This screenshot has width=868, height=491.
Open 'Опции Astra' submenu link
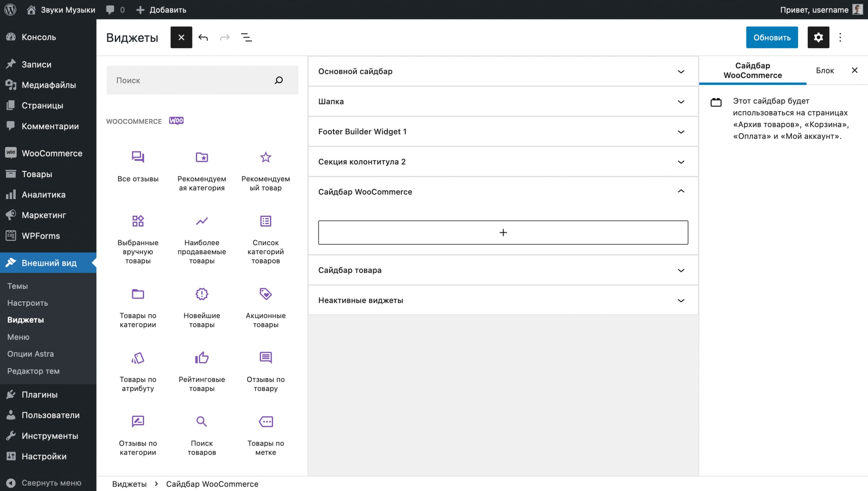coord(31,354)
